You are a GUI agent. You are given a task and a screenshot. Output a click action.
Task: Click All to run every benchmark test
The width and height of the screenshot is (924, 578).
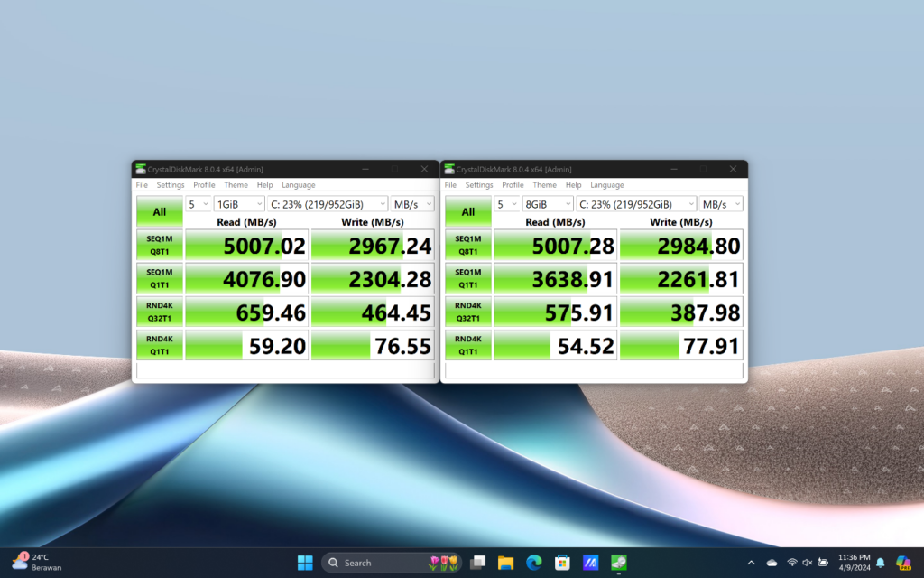click(159, 211)
